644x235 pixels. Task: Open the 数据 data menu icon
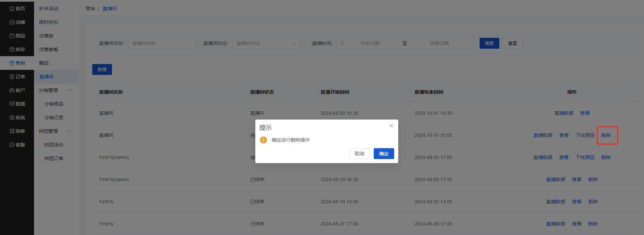point(12,104)
